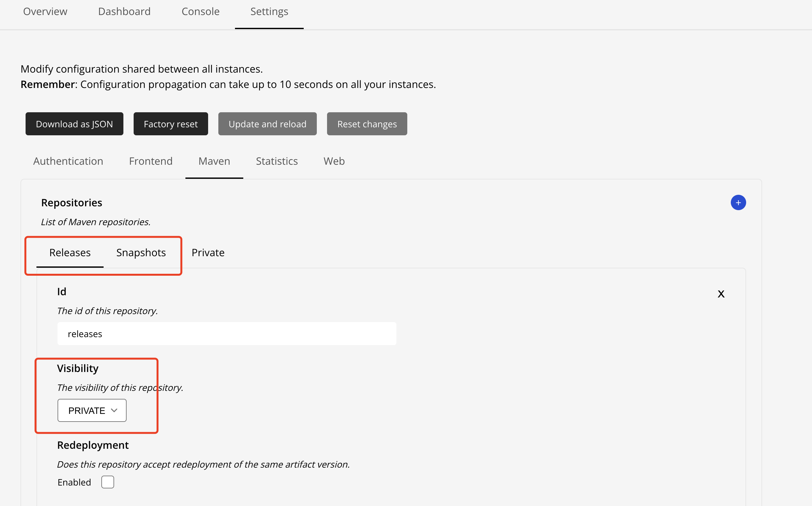The height and width of the screenshot is (506, 812).
Task: Open the PRIVATE visibility dropdown
Action: (x=92, y=410)
